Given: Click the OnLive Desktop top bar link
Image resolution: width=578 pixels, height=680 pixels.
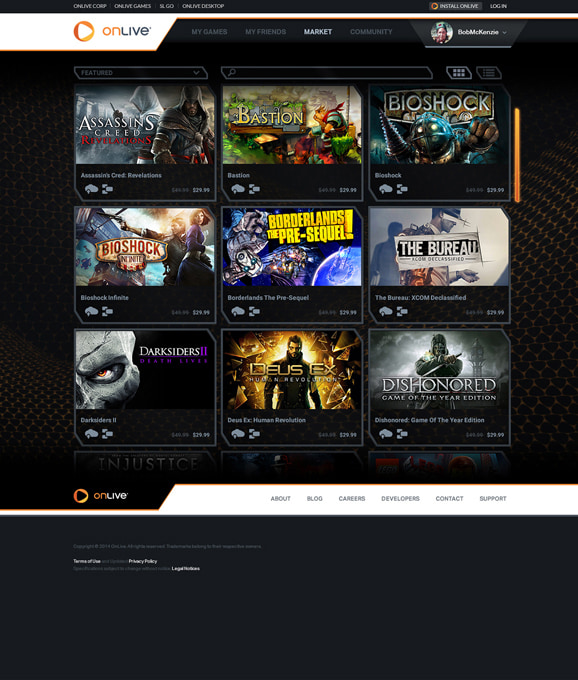Looking at the screenshot, I should (203, 6).
